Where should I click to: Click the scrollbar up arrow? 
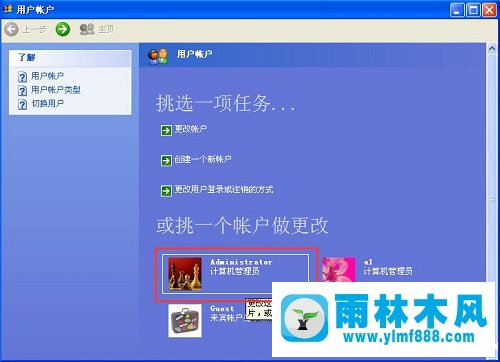492,49
